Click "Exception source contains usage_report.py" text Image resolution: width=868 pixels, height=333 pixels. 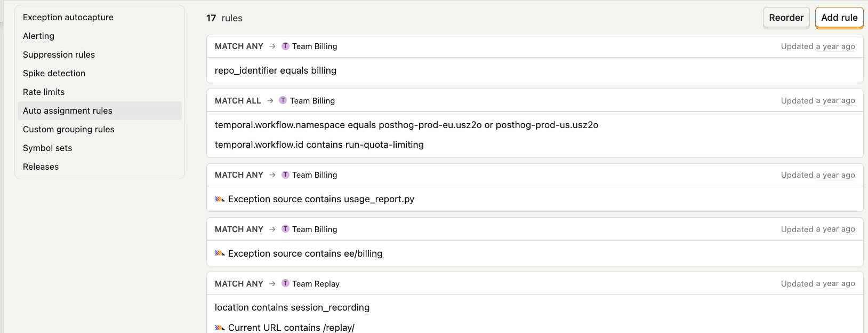coord(321,199)
